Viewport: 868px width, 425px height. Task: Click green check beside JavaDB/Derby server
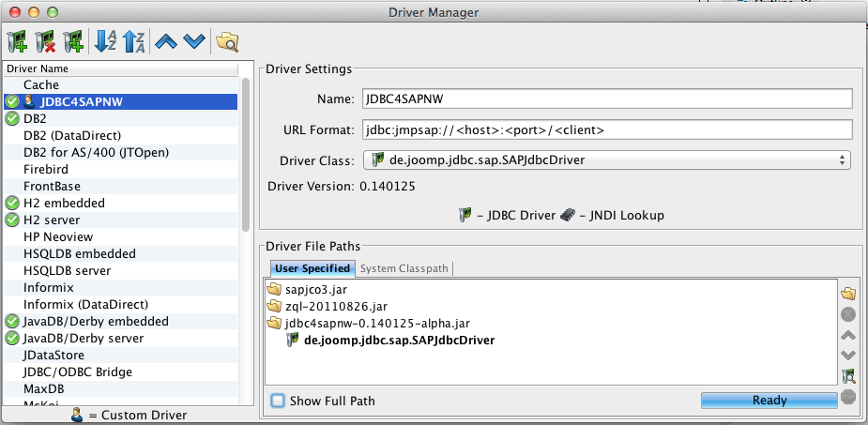pos(12,338)
